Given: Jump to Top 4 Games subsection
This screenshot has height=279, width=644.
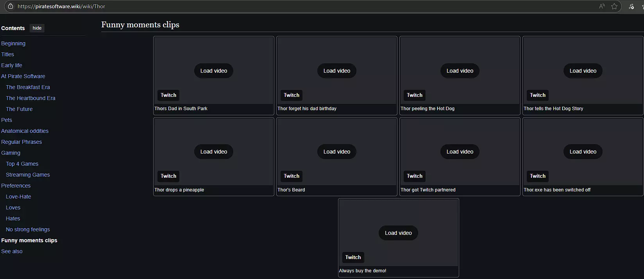Looking at the screenshot, I should (x=22, y=164).
